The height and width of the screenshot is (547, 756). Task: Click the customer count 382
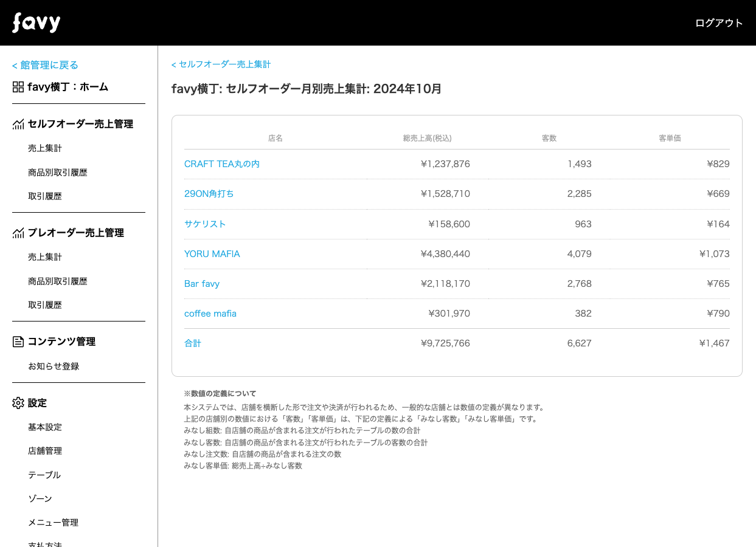[x=583, y=314]
